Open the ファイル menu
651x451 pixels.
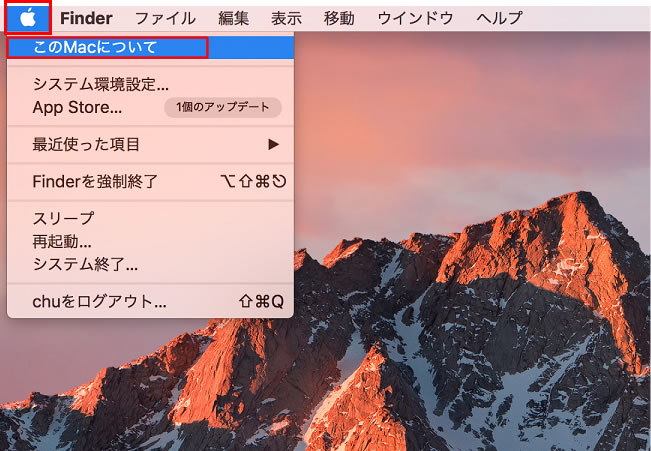[165, 18]
